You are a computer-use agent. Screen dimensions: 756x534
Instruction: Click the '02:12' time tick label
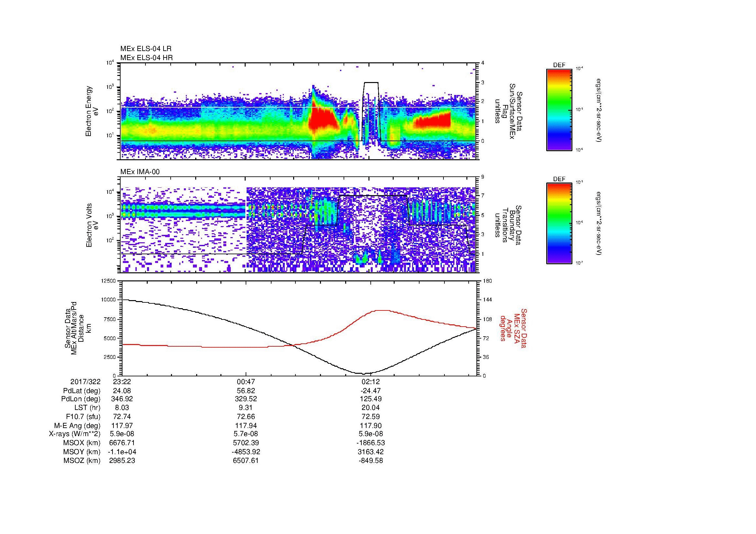tap(371, 382)
